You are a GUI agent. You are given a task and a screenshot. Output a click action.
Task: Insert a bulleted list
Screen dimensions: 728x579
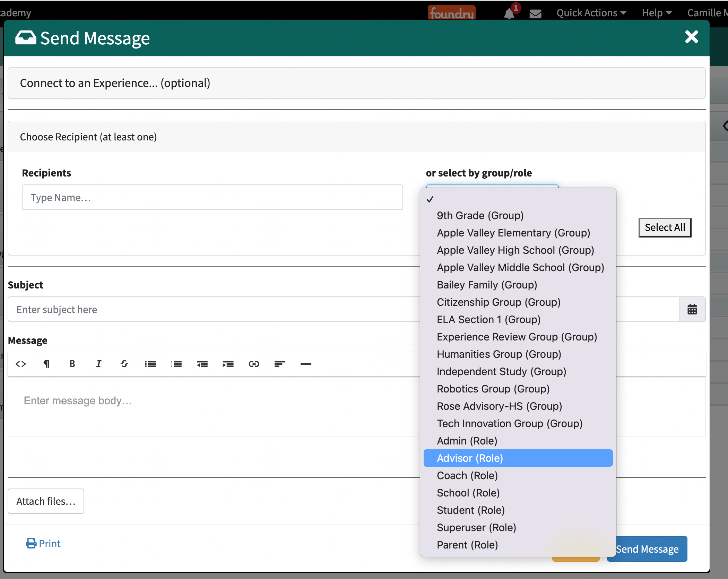tap(150, 364)
